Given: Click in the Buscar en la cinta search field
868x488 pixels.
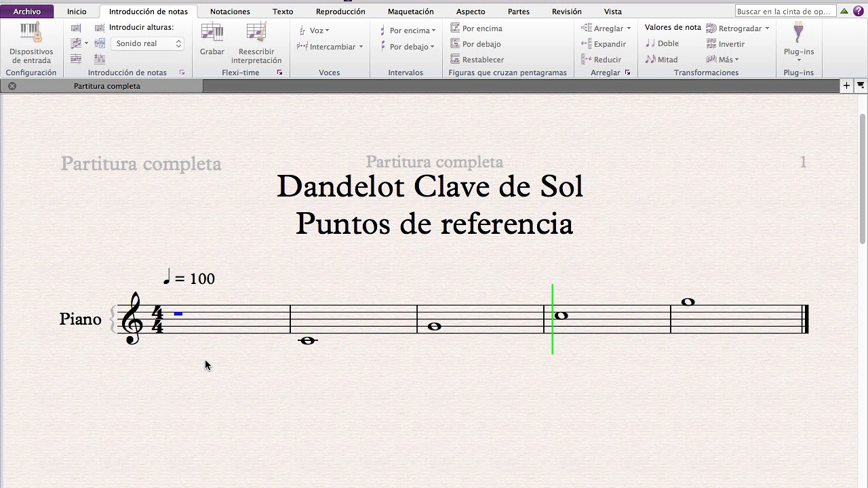Looking at the screenshot, I should tap(785, 11).
